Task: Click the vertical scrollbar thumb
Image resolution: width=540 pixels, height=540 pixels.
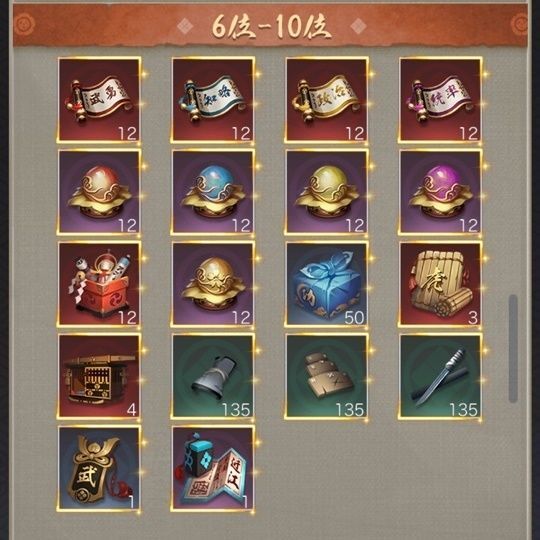Action: [513, 348]
